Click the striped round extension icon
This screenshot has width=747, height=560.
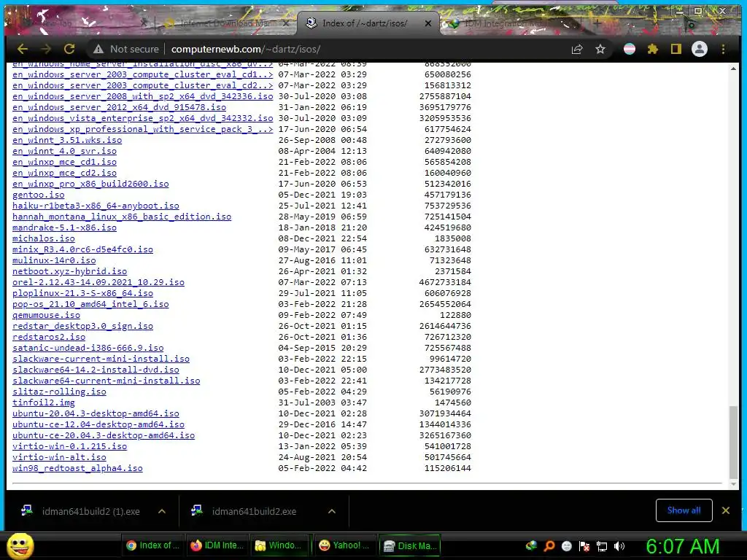tap(630, 49)
